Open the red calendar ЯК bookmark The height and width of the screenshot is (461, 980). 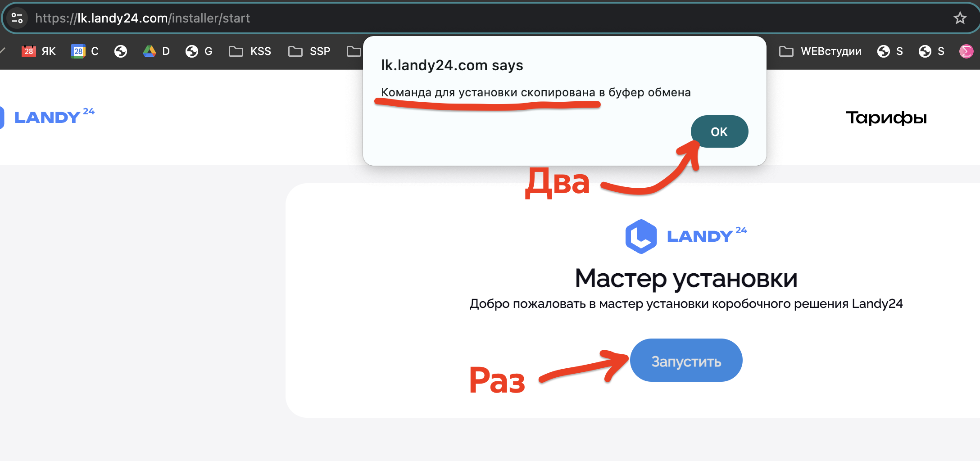[39, 51]
